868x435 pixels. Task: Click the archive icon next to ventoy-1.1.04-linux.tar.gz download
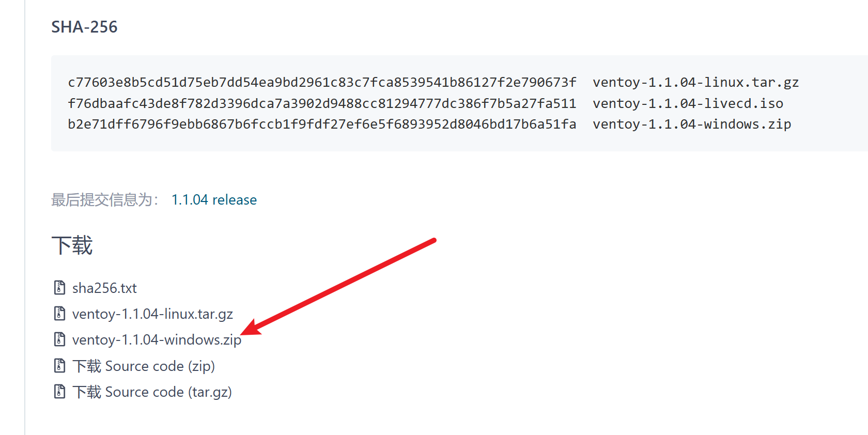(59, 313)
